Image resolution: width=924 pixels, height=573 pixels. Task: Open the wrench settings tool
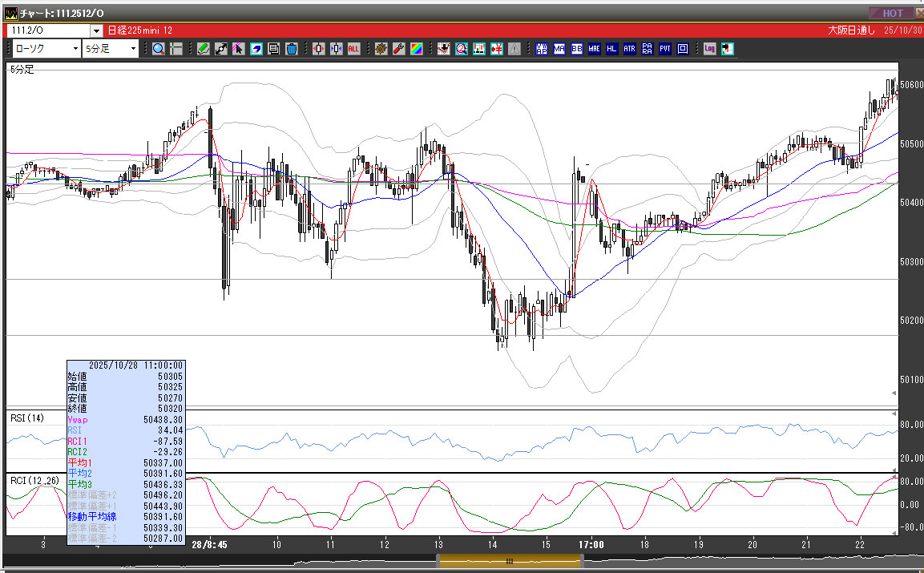click(398, 49)
